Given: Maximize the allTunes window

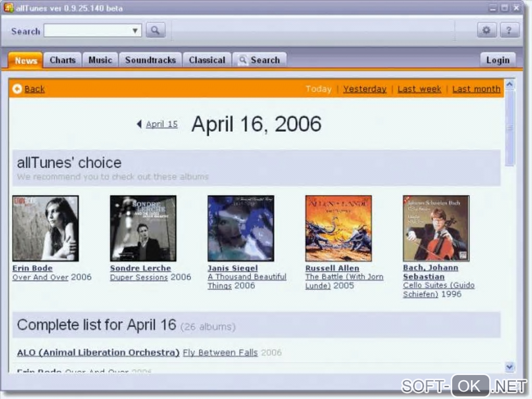Looking at the screenshot, I should [x=504, y=8].
